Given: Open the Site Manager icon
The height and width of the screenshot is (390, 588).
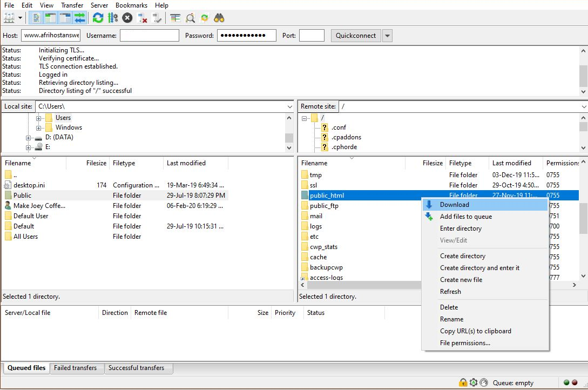Looking at the screenshot, I should [9, 18].
